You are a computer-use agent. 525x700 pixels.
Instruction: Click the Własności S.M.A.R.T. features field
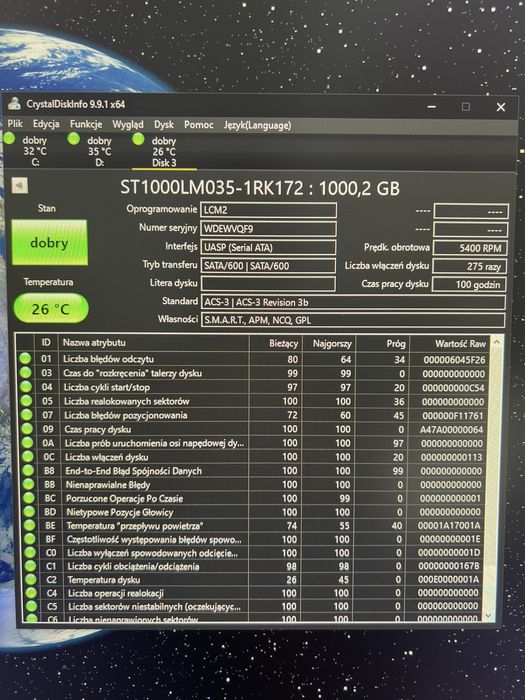click(353, 320)
